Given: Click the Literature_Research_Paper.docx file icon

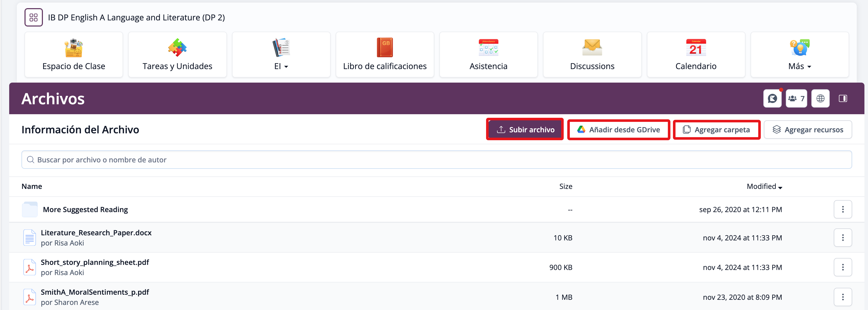Looking at the screenshot, I should [x=30, y=238].
